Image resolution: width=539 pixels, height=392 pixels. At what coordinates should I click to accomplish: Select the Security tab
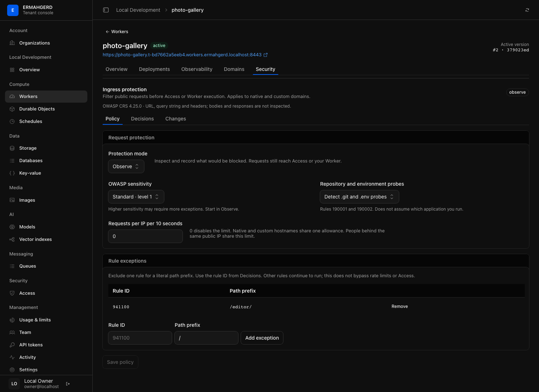click(x=266, y=69)
